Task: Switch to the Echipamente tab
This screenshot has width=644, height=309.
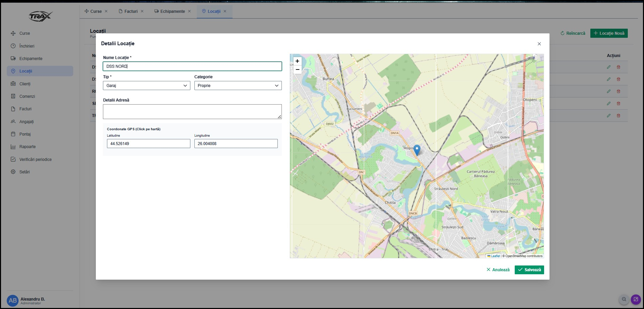Action: click(x=172, y=11)
